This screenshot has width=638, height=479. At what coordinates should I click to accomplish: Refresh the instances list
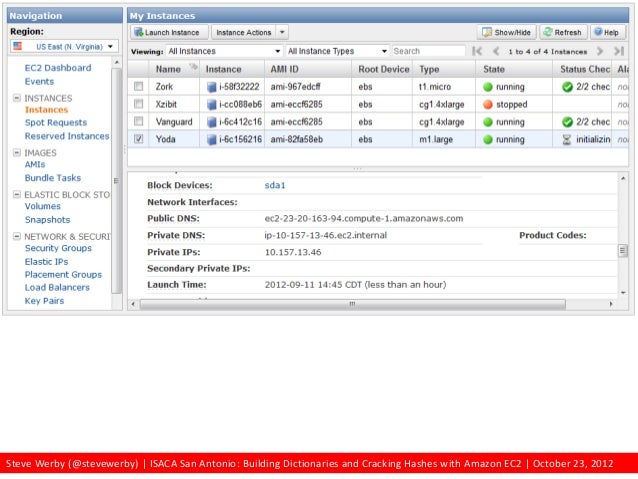click(563, 32)
